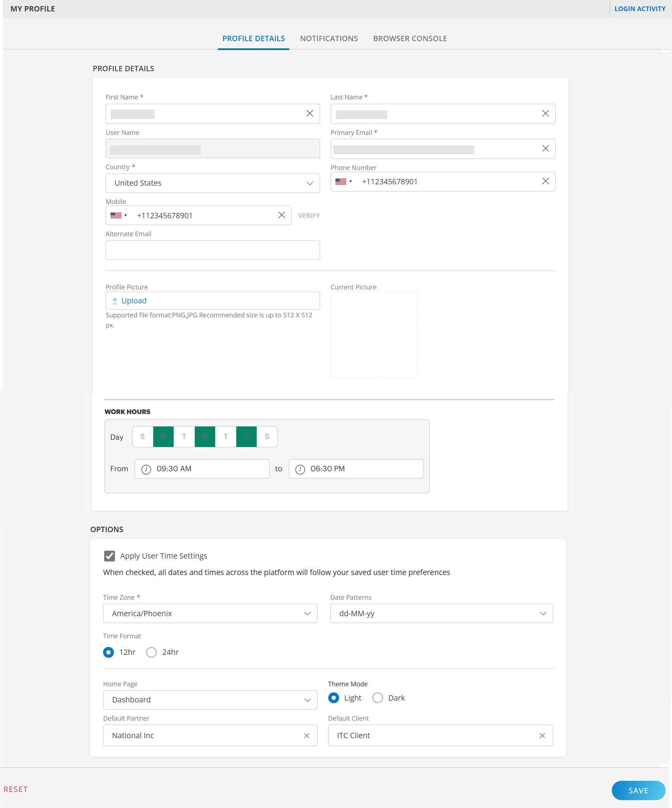
Task: Remove National Inc default partner
Action: [x=306, y=735]
